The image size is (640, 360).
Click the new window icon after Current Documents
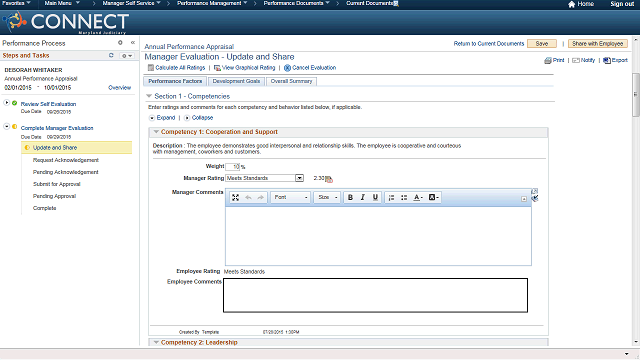coord(396,3)
